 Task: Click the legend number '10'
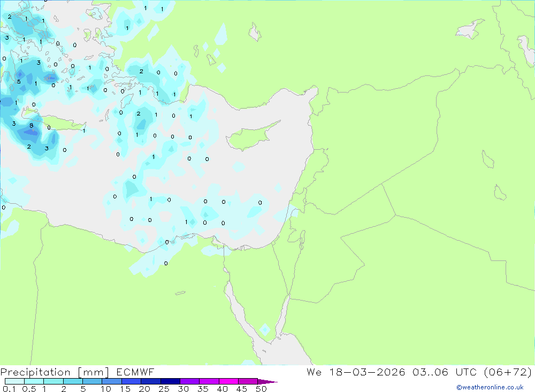coord(106,389)
